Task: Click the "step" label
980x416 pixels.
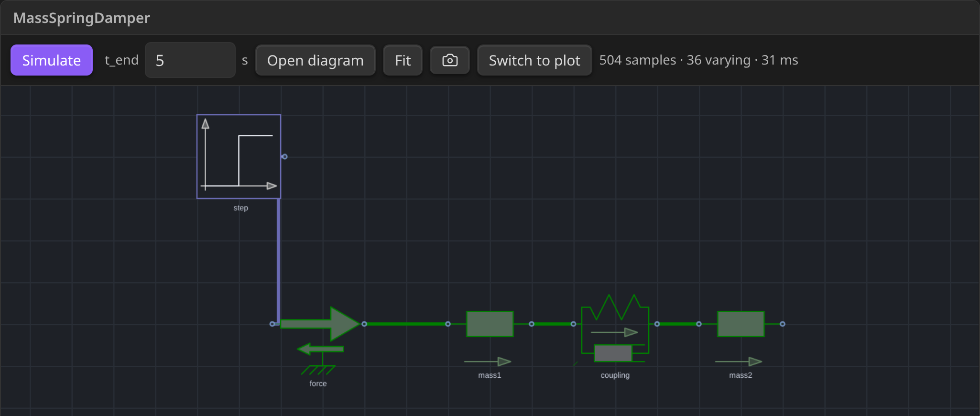Action: point(241,208)
